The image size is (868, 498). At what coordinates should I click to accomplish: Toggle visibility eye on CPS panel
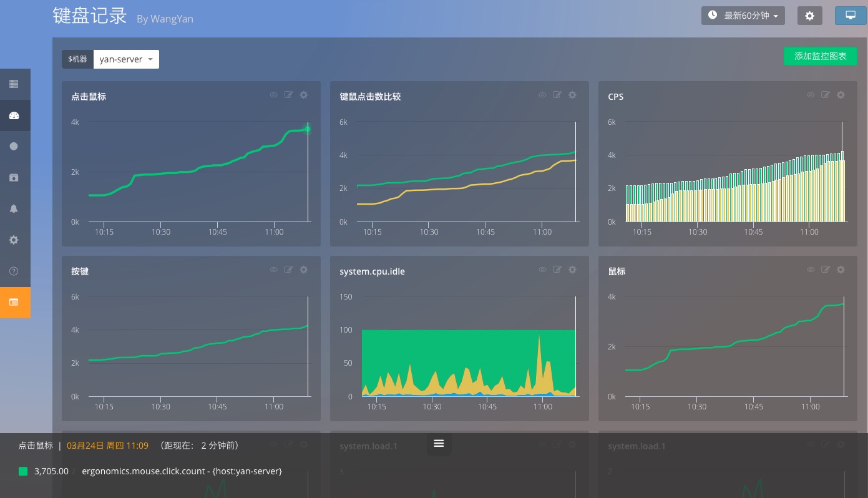pos(810,95)
